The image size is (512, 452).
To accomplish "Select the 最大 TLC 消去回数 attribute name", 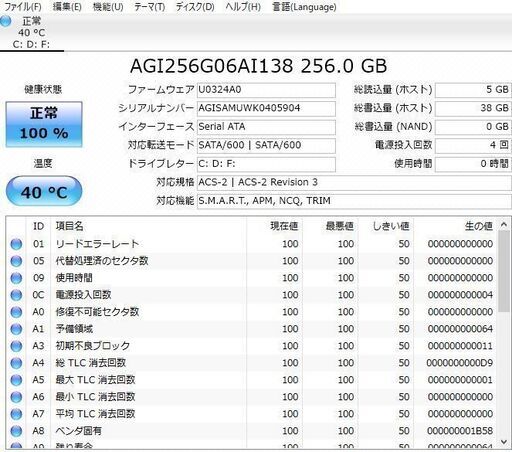I will (95, 380).
